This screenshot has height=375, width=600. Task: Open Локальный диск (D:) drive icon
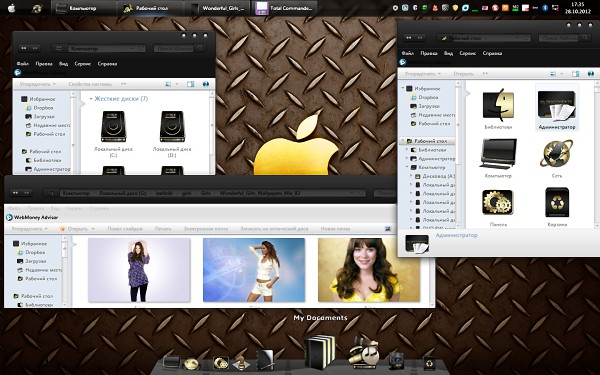(172, 134)
